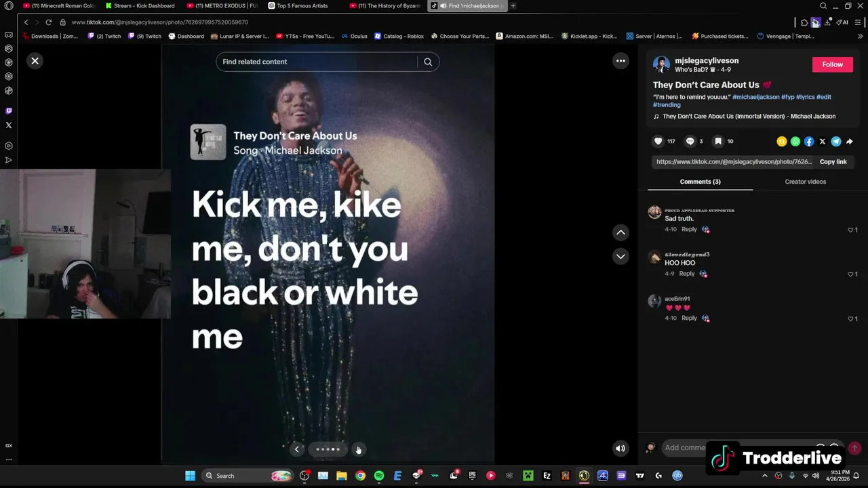Open aceErin91's profile name
This screenshot has height=488, width=868.
coord(677,299)
